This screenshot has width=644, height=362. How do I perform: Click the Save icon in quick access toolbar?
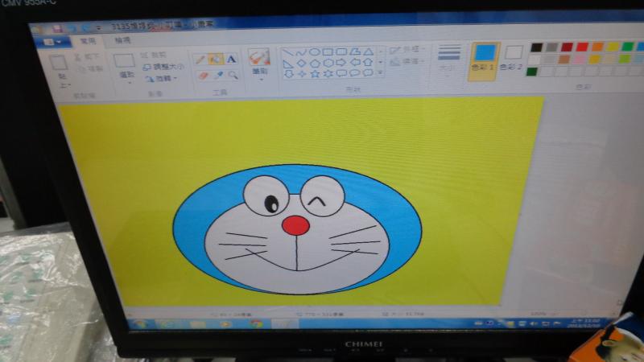(x=56, y=29)
